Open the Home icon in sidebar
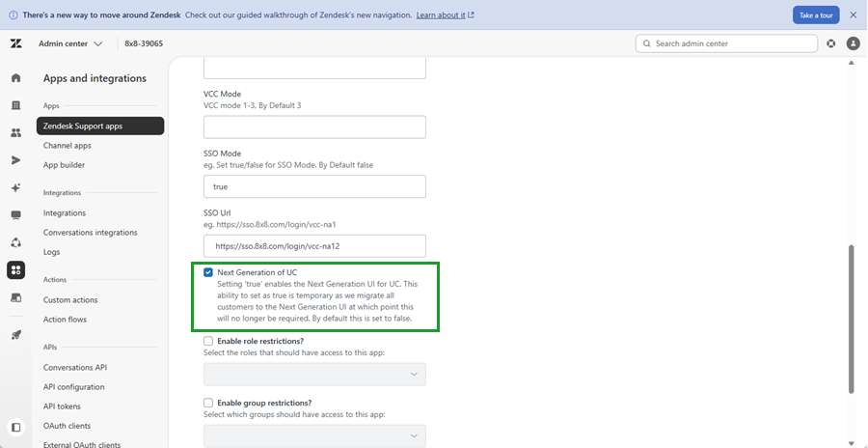868x448 pixels. click(16, 77)
